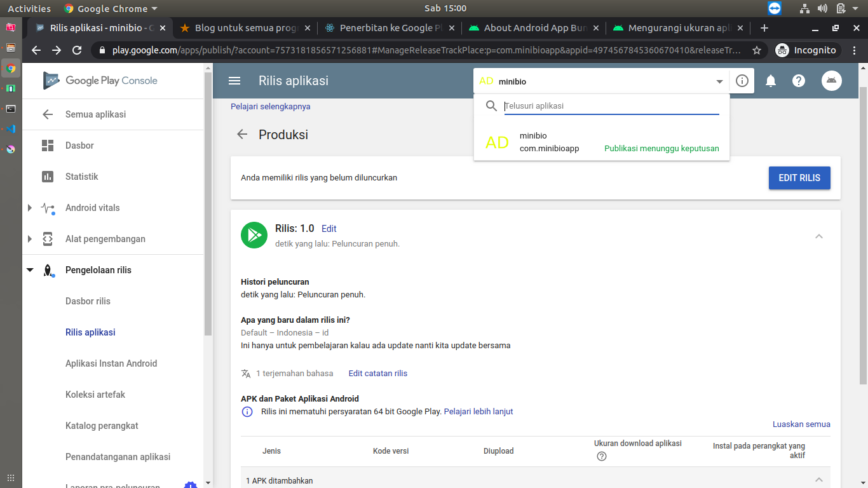Switch to Mengurangi ukuran tab
Viewport: 868px width, 488px height.
click(x=677, y=28)
